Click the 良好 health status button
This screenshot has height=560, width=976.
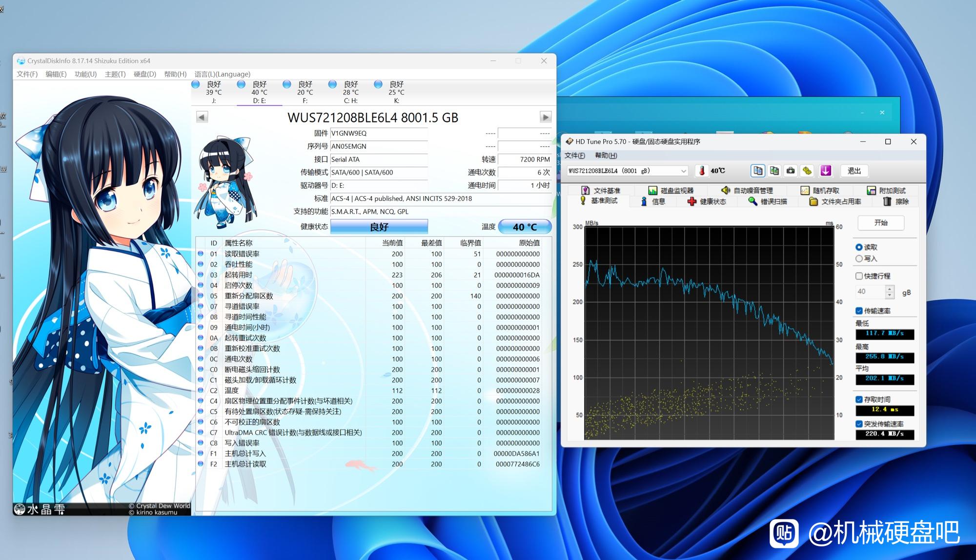coord(379,227)
